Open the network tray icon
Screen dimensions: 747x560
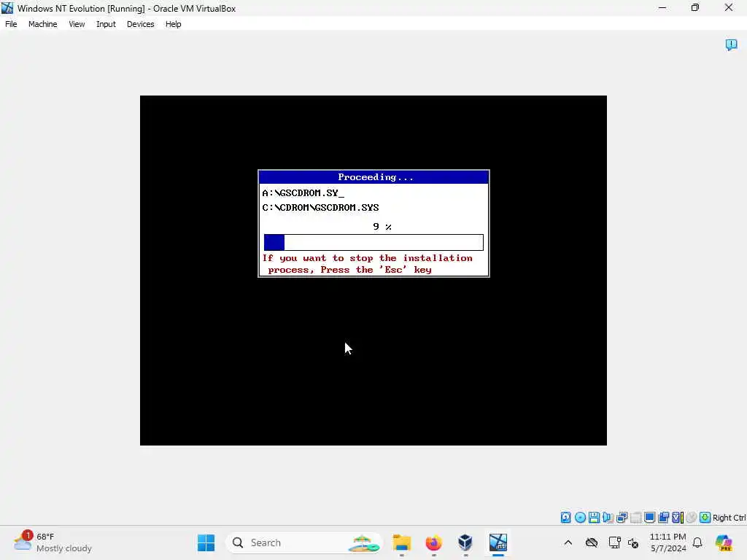tap(614, 542)
